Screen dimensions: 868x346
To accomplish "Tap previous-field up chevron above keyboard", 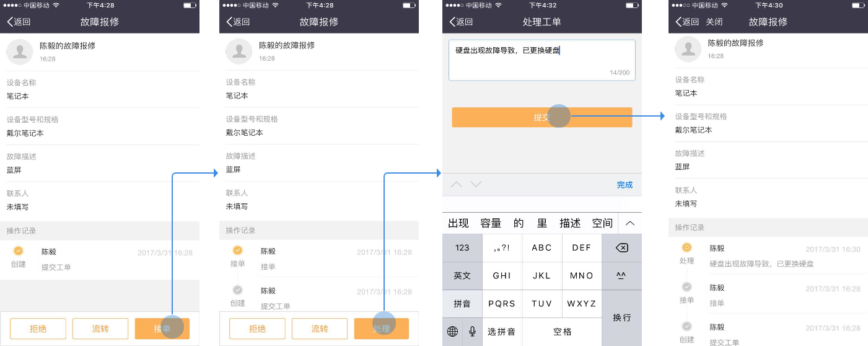I will [457, 184].
